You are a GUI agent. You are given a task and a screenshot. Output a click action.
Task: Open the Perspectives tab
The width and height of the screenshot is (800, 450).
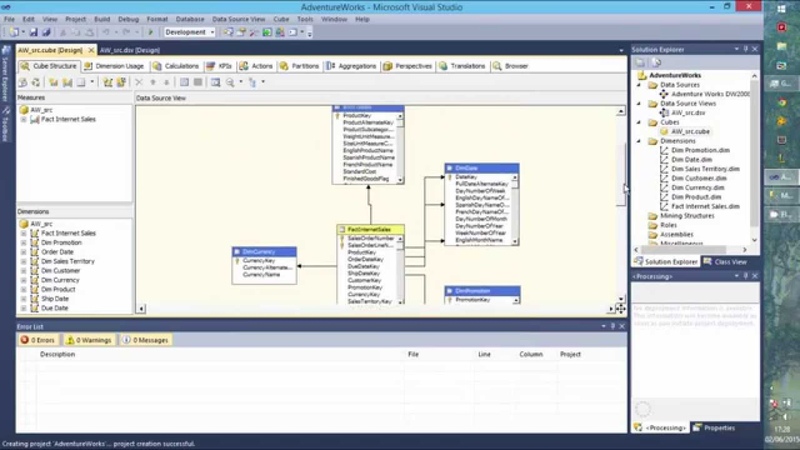pos(408,66)
